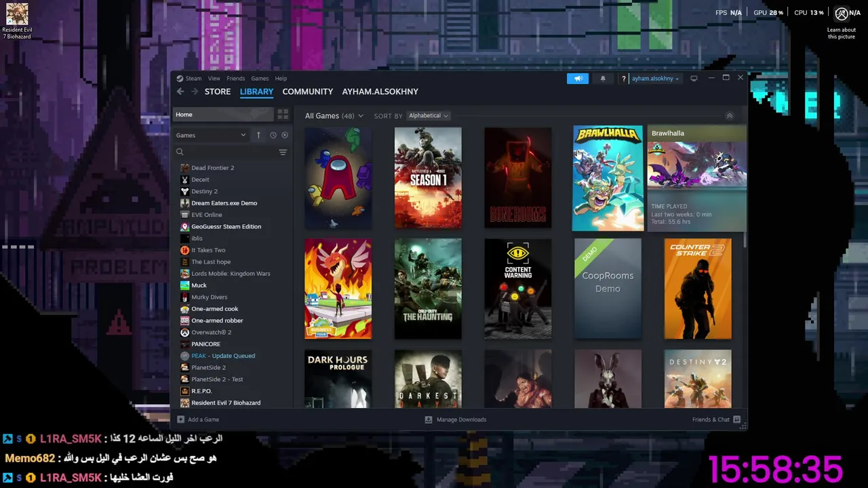Open the Friends menu

pos(235,79)
